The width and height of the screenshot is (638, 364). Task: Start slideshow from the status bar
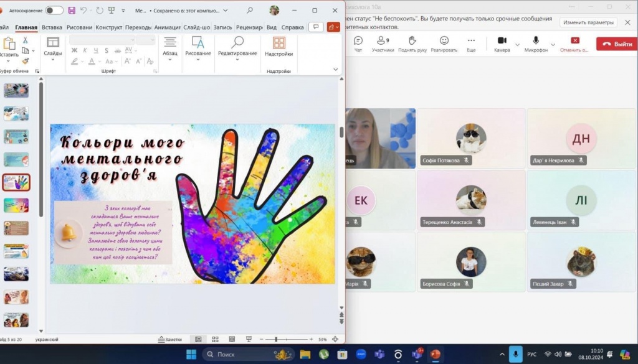[x=249, y=339]
